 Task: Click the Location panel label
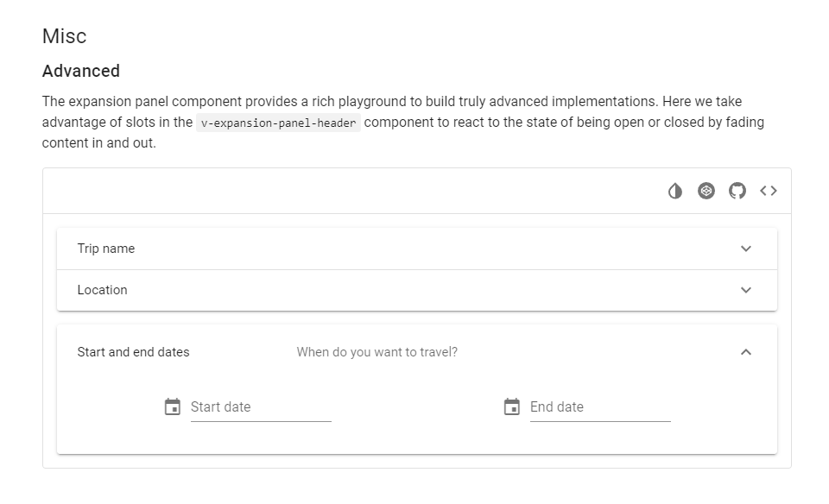click(102, 290)
